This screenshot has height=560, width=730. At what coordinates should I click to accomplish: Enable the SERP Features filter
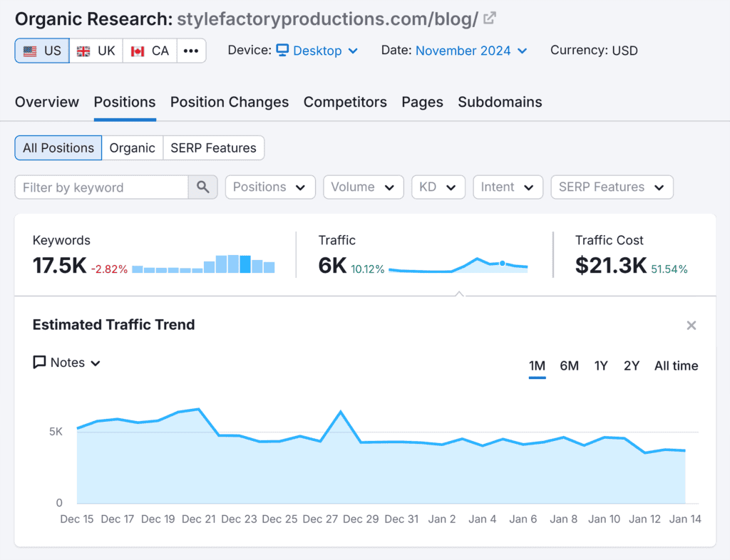coord(213,147)
